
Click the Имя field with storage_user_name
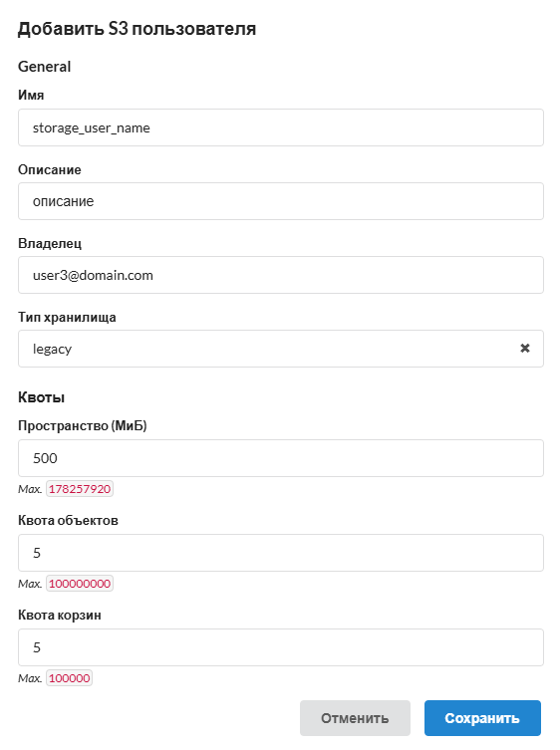click(x=280, y=127)
